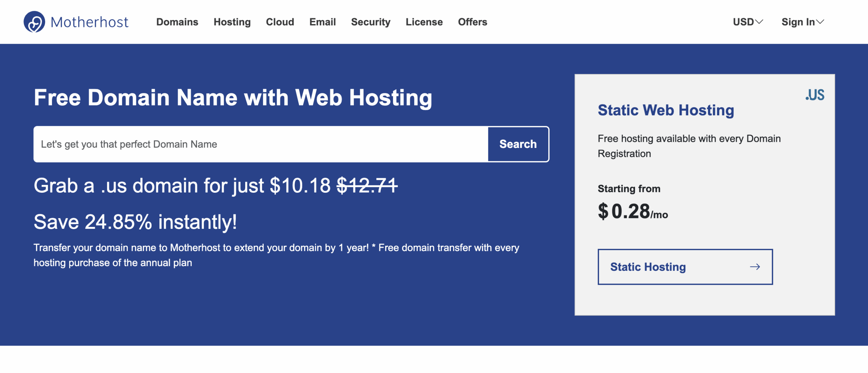View the Offers menu
The width and height of the screenshot is (868, 373).
pos(472,22)
